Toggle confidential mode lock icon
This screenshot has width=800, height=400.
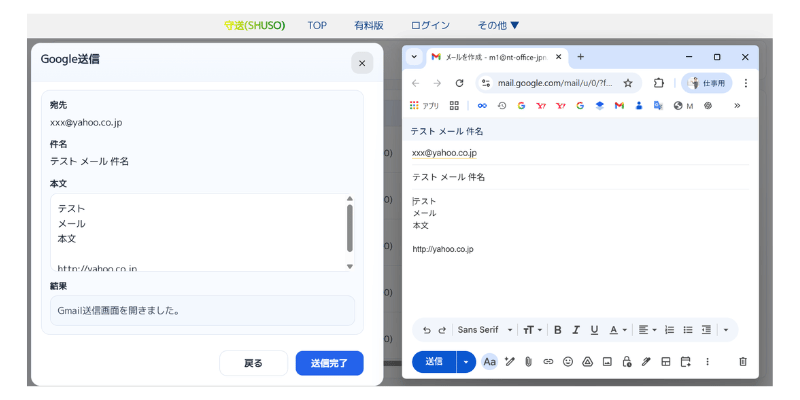pyautogui.click(x=627, y=362)
